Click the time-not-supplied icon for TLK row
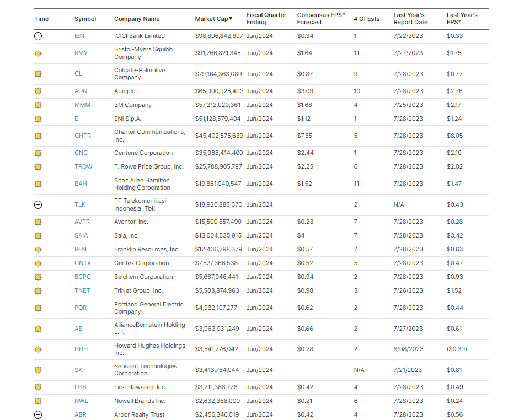Image resolution: width=508 pixels, height=420 pixels. [x=38, y=204]
